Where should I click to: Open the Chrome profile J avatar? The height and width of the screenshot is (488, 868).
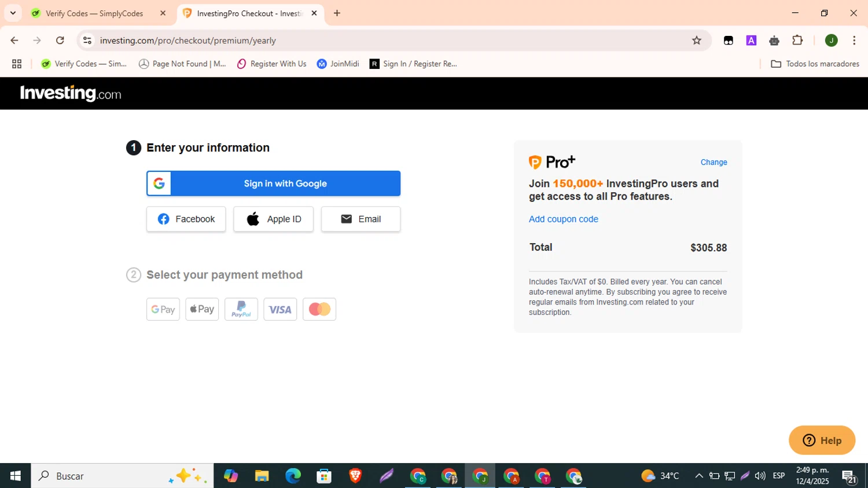832,41
